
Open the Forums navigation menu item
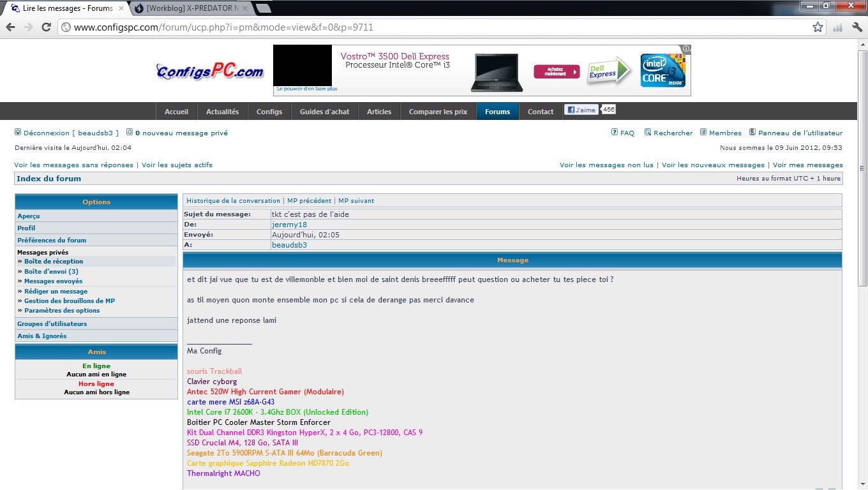[497, 112]
